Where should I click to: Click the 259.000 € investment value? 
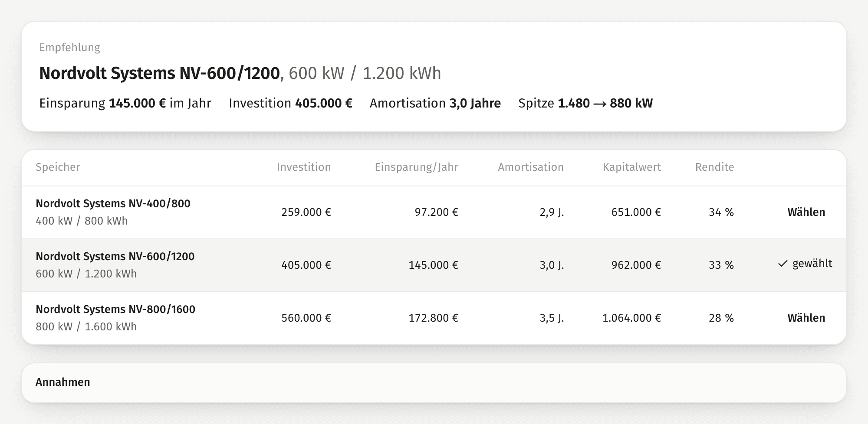click(306, 212)
